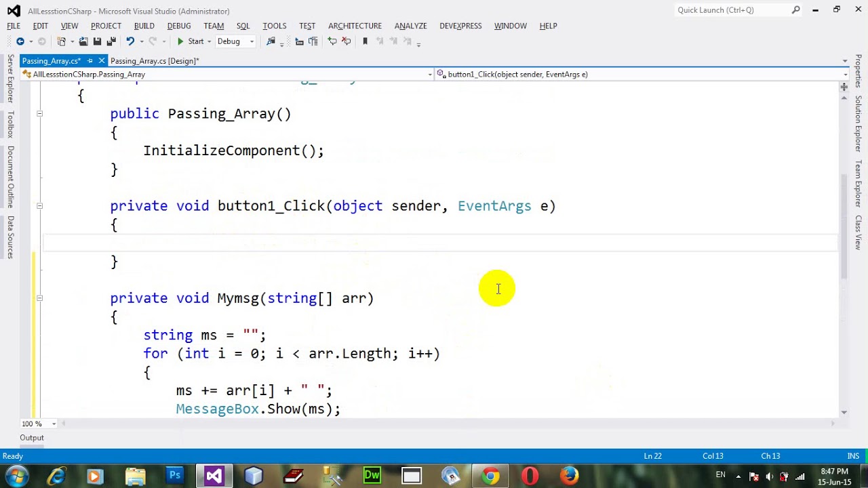The height and width of the screenshot is (488, 868).
Task: Open Photoshop from the taskbar
Action: (x=174, y=476)
